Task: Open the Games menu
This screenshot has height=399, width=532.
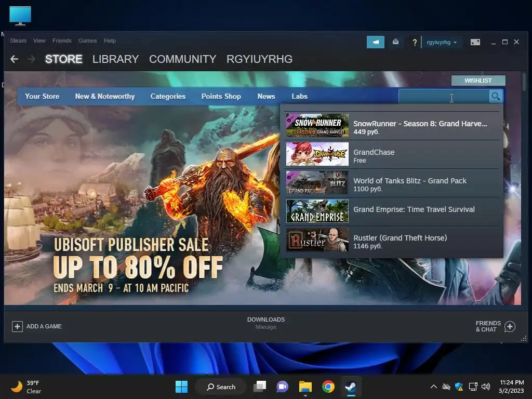Action: (87, 41)
